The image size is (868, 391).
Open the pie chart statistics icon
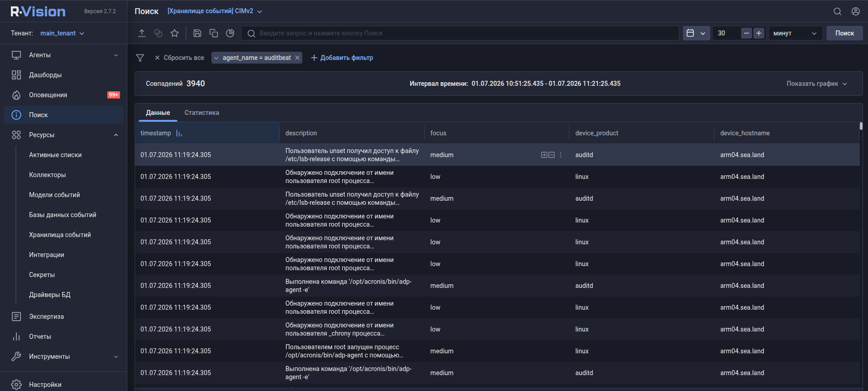click(x=230, y=33)
